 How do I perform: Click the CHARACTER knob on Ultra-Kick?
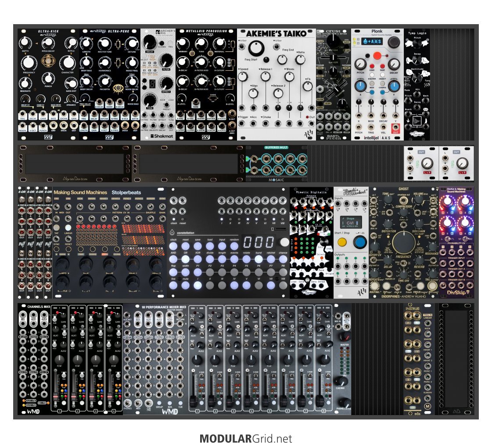click(68, 63)
